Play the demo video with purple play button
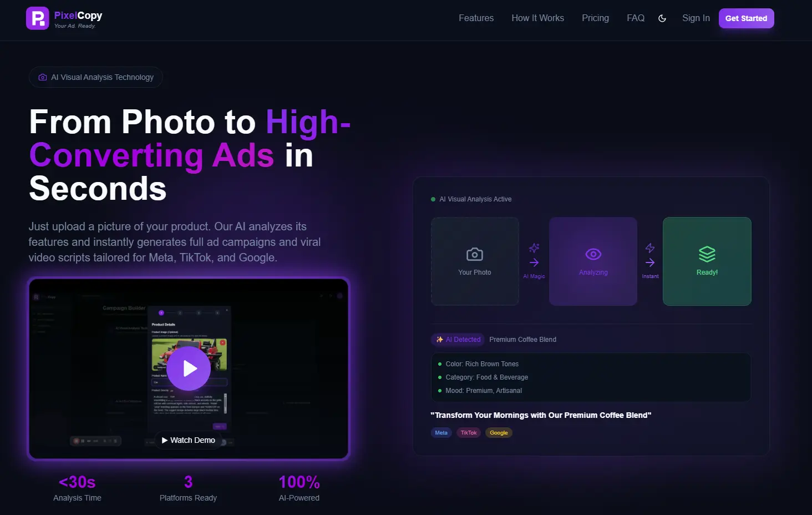The height and width of the screenshot is (515, 812). [189, 368]
